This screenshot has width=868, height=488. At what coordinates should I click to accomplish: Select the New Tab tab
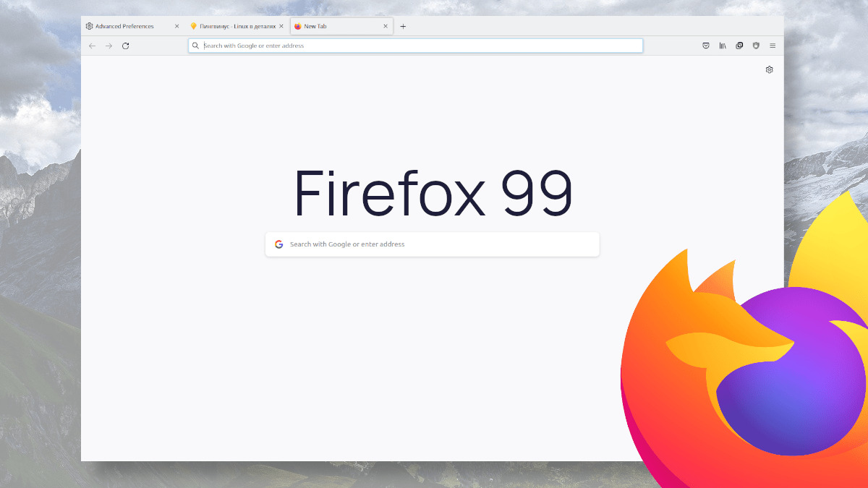pyautogui.click(x=341, y=26)
